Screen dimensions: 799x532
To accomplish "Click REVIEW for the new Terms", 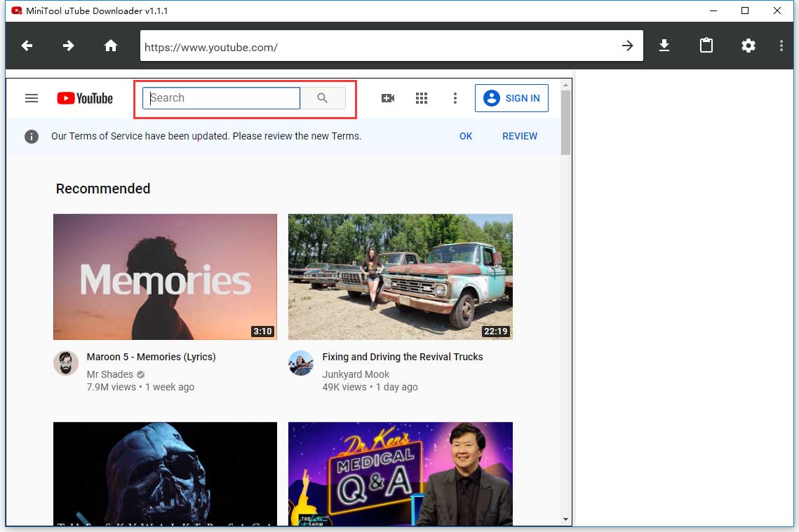I will (x=520, y=136).
